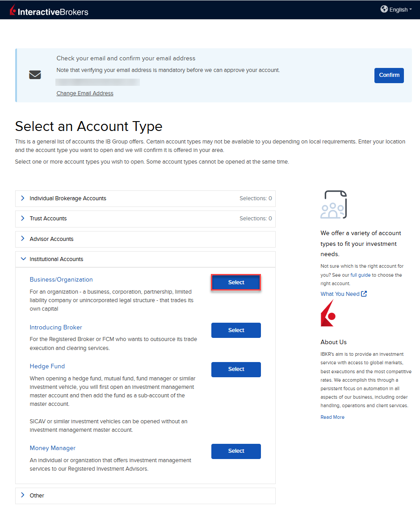Open the full guide link
Screen dimensions: 420x514
(360, 275)
